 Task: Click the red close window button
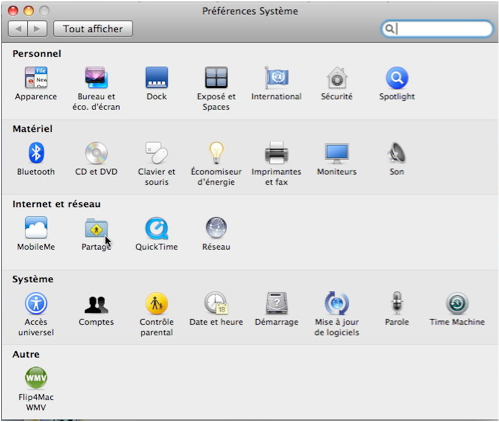pos(13,11)
